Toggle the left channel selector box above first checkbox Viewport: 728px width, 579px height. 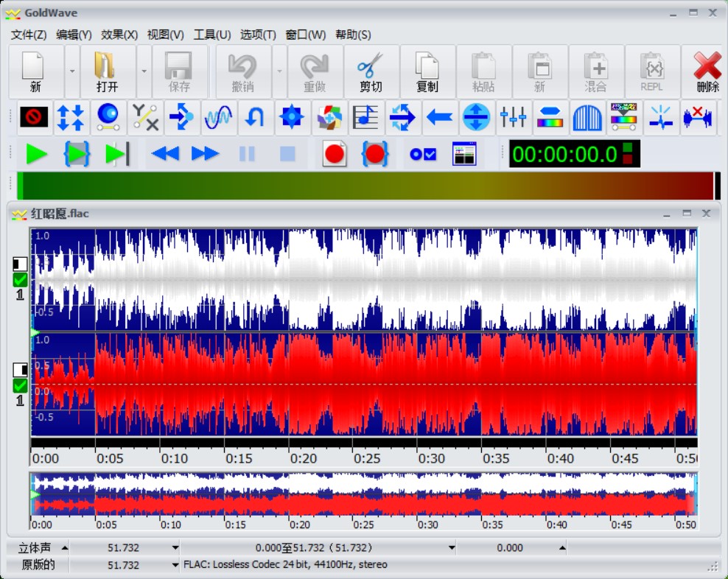[x=20, y=264]
